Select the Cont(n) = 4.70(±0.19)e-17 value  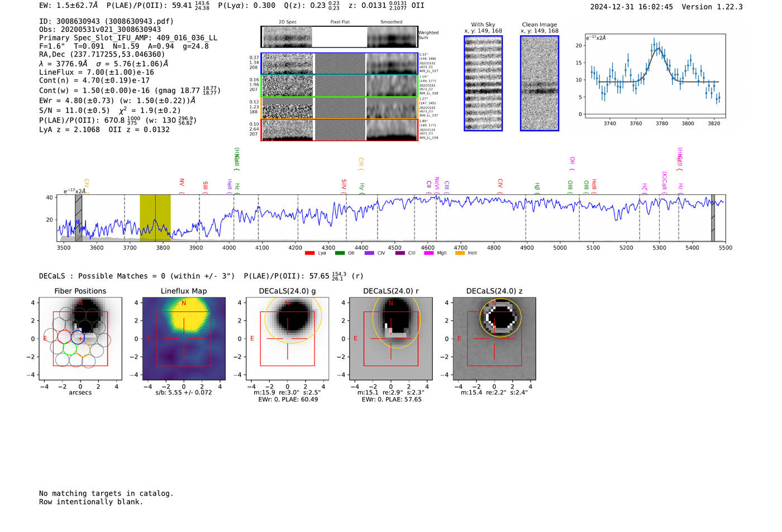click(x=94, y=80)
